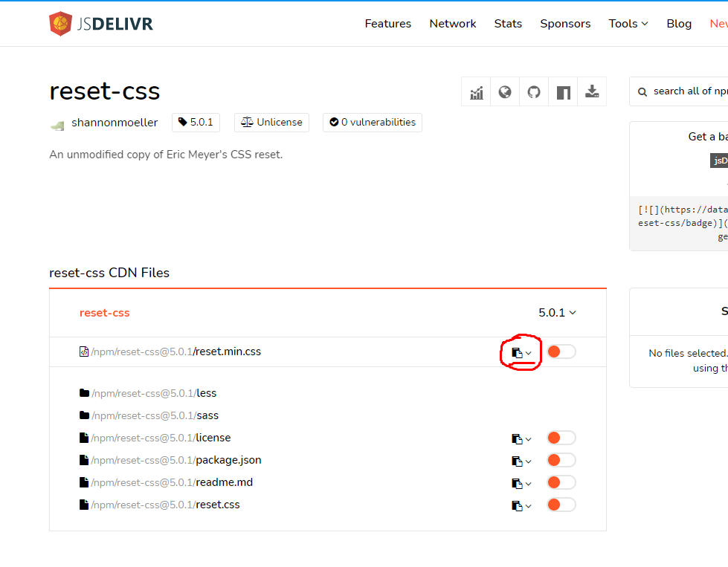
Task: Open the package homepage globe icon
Action: (505, 92)
